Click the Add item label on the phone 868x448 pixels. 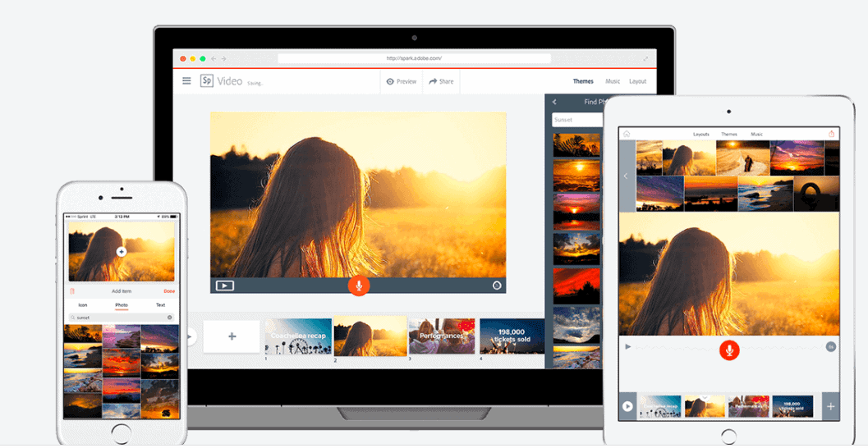[x=122, y=291]
